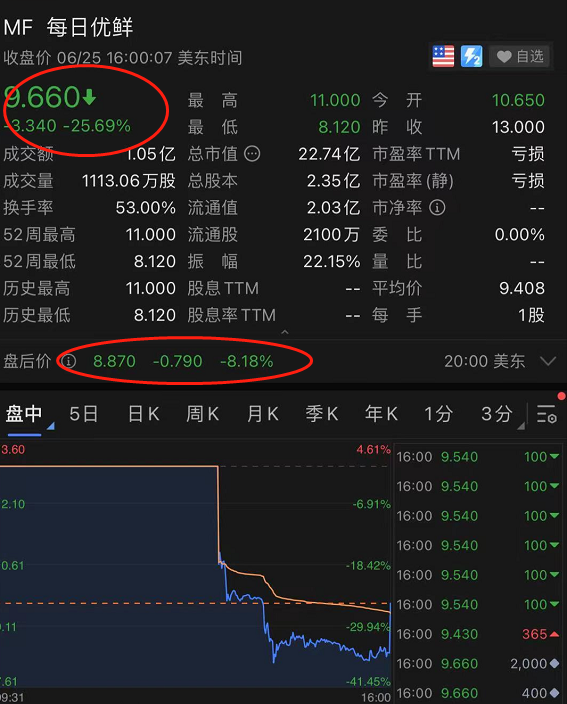Click the 今开 value 10.650
The width and height of the screenshot is (567, 704).
tap(519, 100)
